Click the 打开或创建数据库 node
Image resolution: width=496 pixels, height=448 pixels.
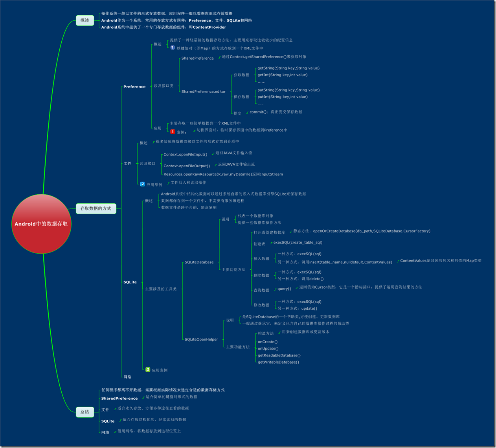pyautogui.click(x=269, y=232)
